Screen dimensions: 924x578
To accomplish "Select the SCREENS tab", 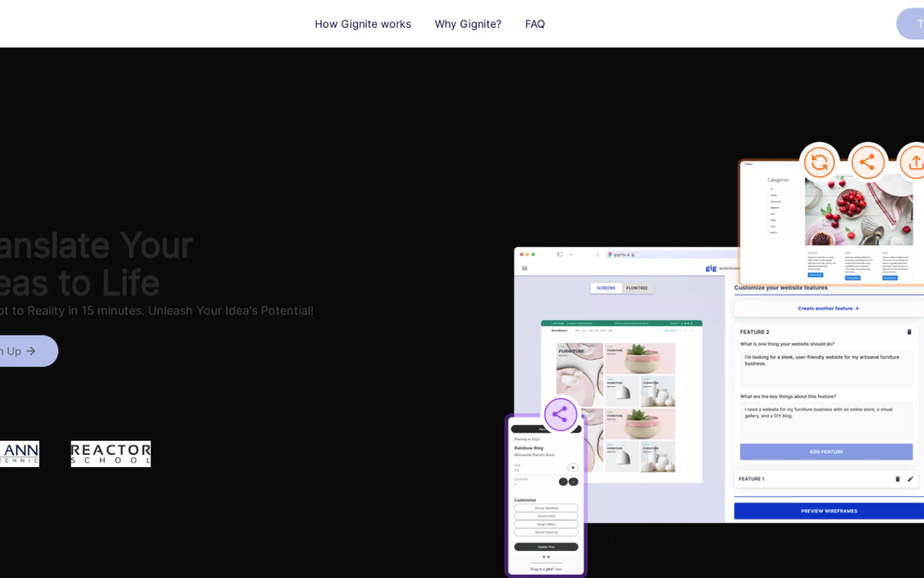I will 606,288.
